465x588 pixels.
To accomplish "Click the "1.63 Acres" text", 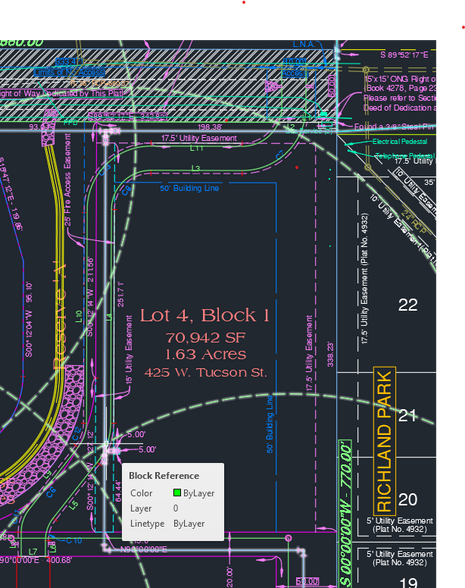I will click(x=206, y=354).
